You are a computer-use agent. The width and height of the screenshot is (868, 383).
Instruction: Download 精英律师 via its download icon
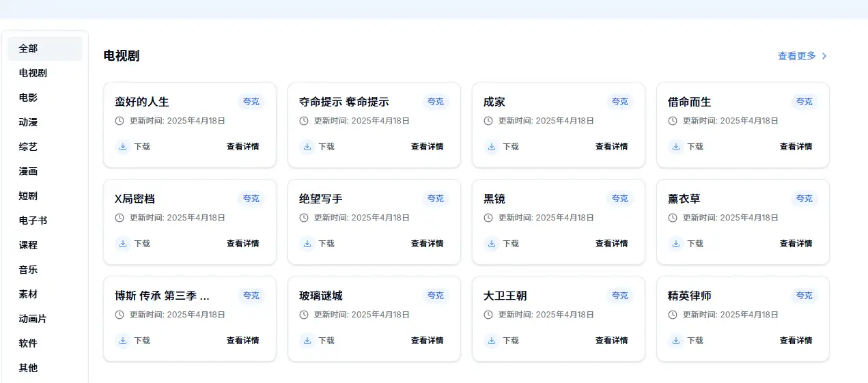pos(676,341)
